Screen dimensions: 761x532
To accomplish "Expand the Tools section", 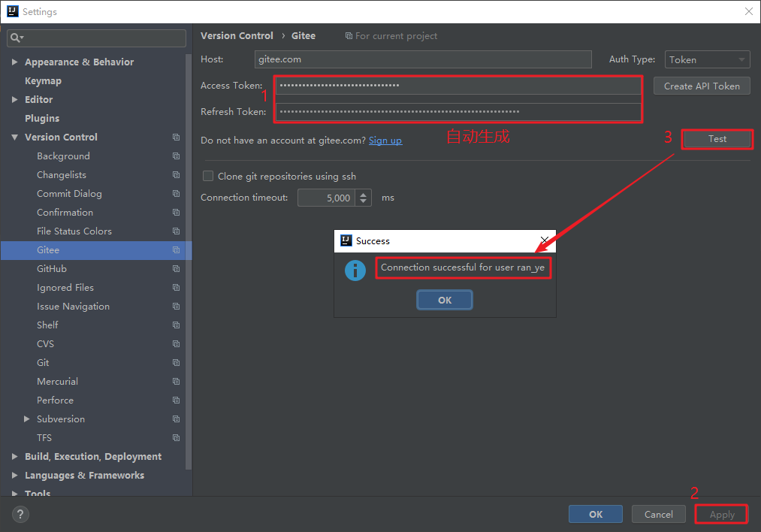I will 14,493.
